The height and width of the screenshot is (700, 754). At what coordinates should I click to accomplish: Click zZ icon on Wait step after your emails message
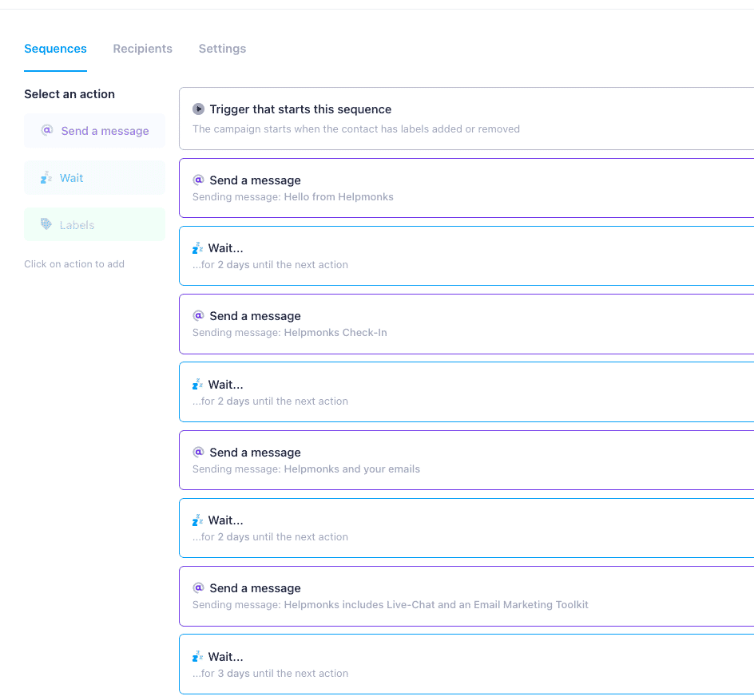tap(197, 520)
